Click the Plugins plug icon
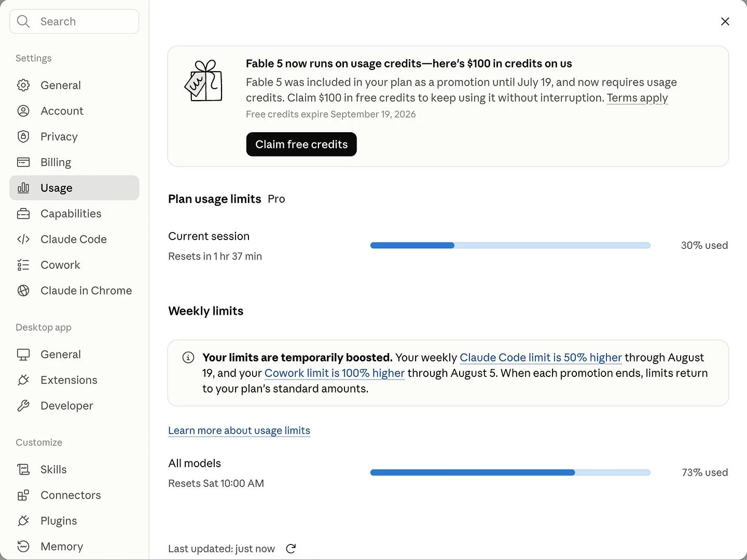This screenshot has height=560, width=747. 23,521
